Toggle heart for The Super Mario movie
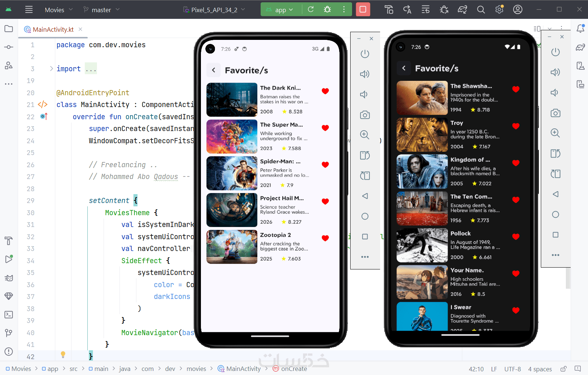 click(325, 128)
